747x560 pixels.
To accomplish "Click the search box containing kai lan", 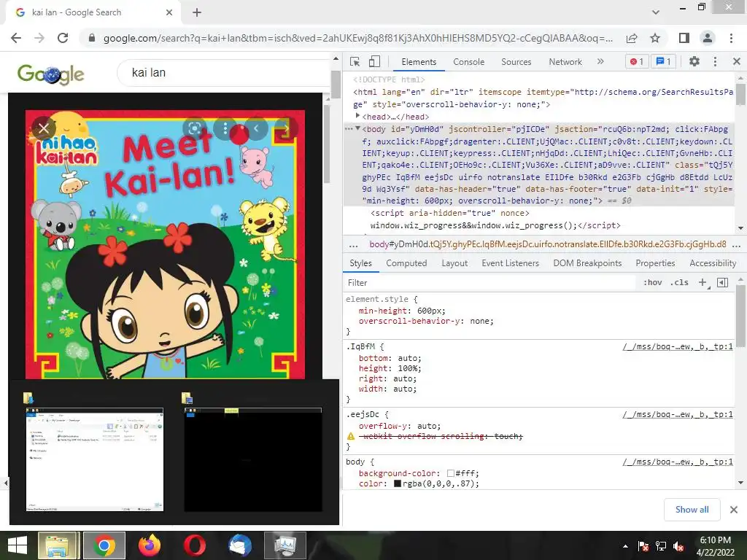I will 224,73.
